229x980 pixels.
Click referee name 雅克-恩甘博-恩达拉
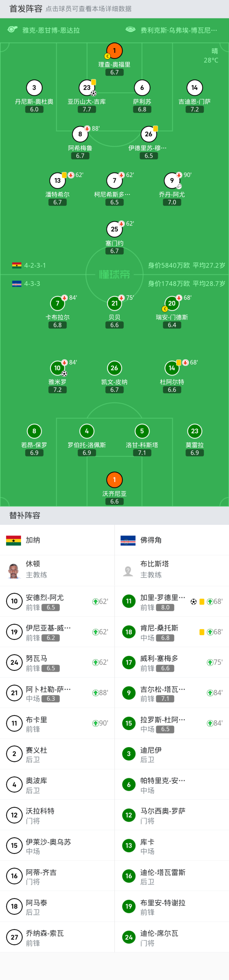tap(51, 31)
